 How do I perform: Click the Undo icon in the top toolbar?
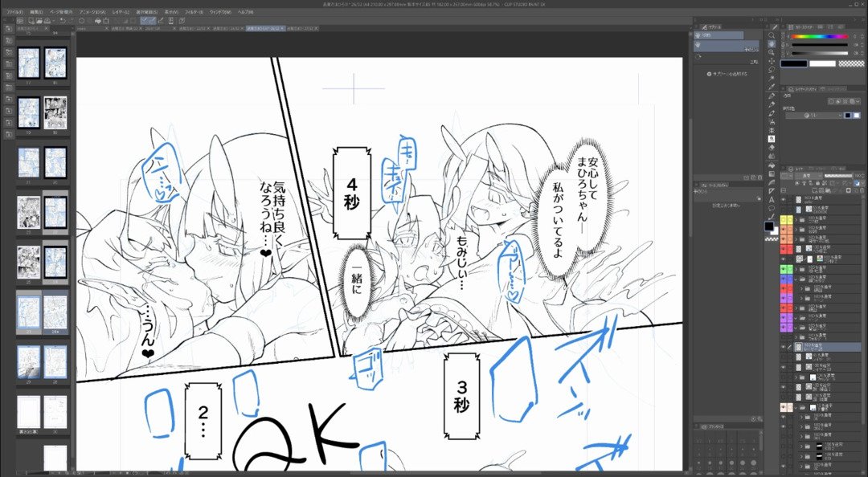(x=61, y=20)
